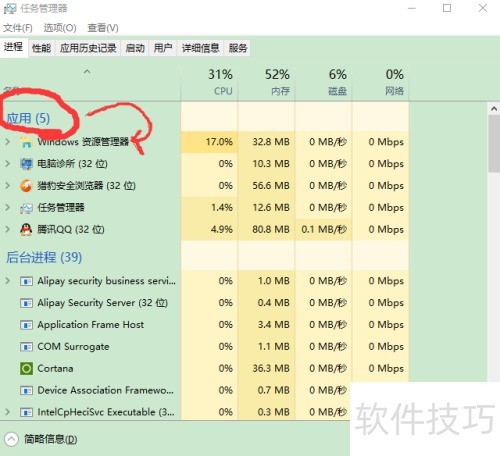Expand the Alipay security business service row

point(7,281)
